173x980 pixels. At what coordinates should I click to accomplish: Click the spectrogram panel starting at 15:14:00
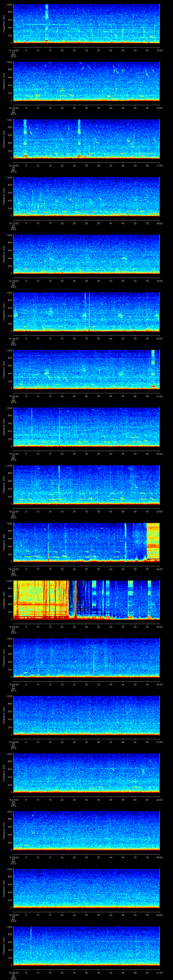click(86, 24)
